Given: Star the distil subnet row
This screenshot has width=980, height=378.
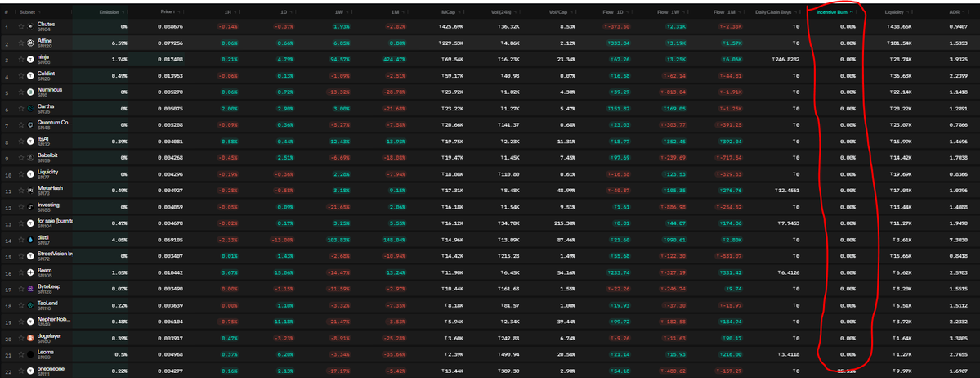Looking at the screenshot, I should click(x=21, y=239).
